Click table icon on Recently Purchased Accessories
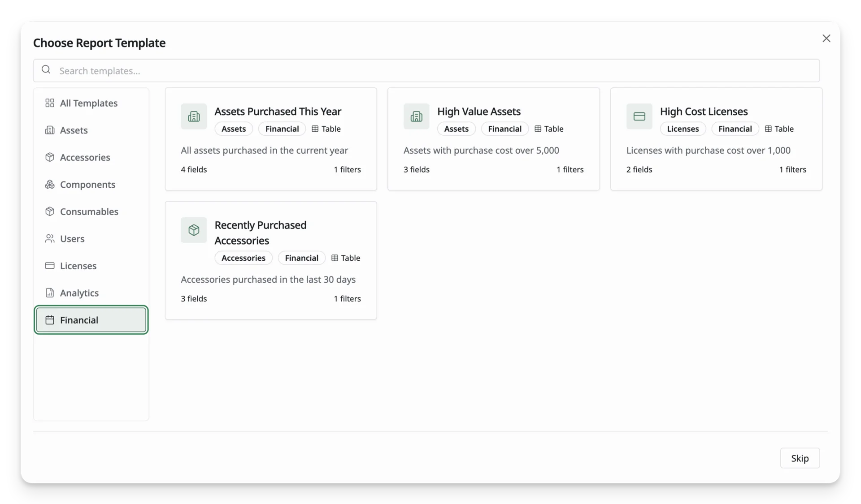Image resolution: width=861 pixels, height=504 pixels. [x=335, y=258]
